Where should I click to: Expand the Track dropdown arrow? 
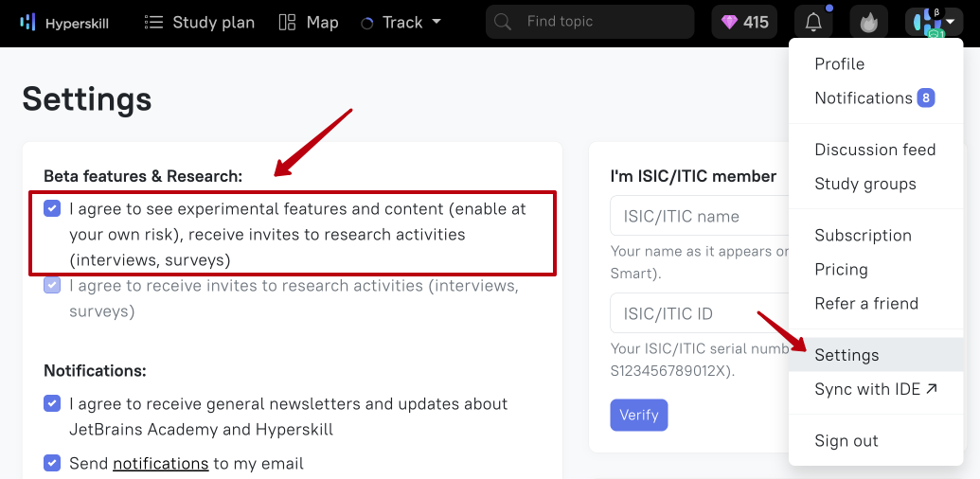[x=437, y=21]
